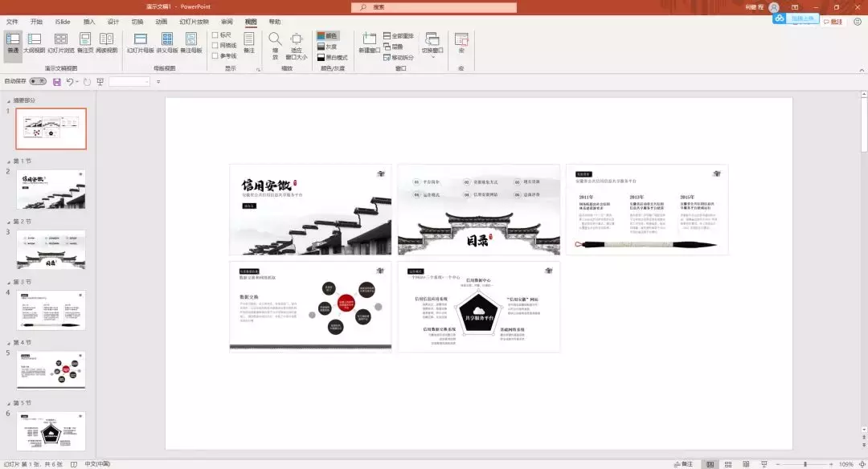Open the Home (开始) tab
Screen dimensions: 868x469
(x=36, y=22)
